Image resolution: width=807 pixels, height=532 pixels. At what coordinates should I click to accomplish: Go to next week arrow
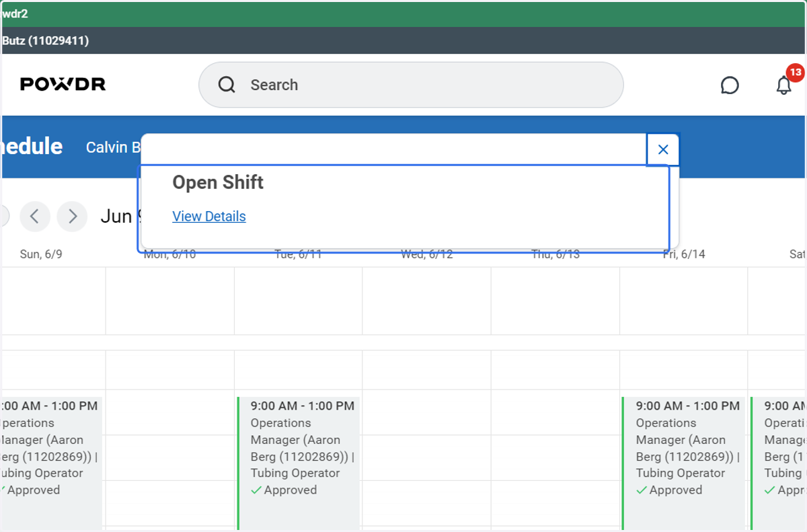[72, 217]
